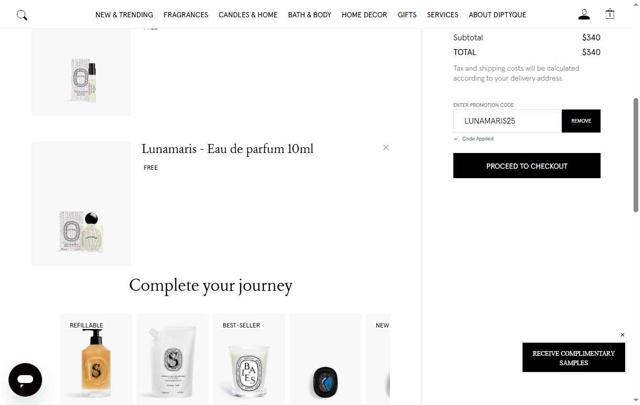Open the New & Trending menu

coord(124,15)
